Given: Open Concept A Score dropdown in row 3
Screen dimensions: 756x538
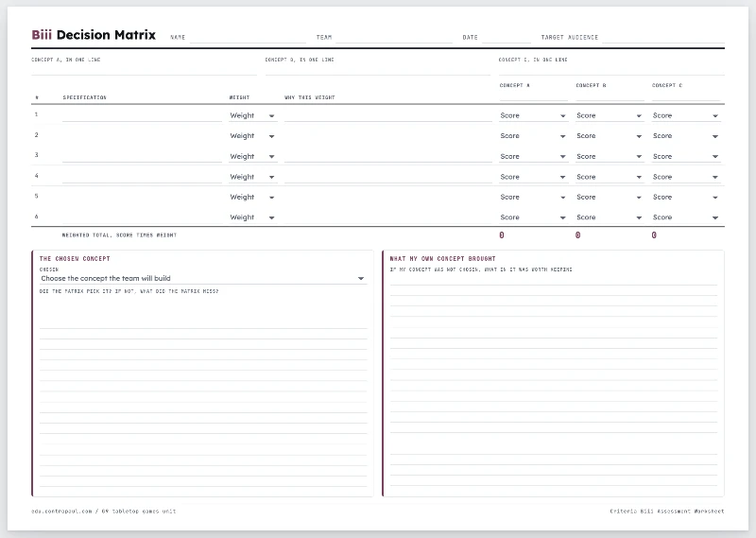Looking at the screenshot, I should click(533, 156).
